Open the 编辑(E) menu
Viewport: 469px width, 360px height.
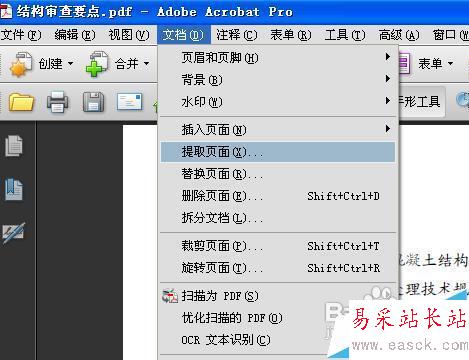[75, 35]
